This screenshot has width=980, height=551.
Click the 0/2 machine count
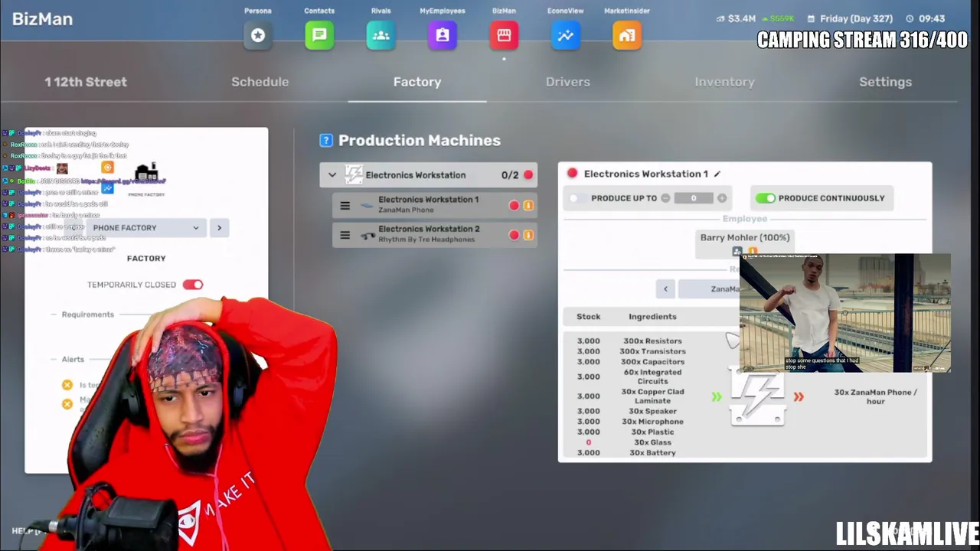510,175
